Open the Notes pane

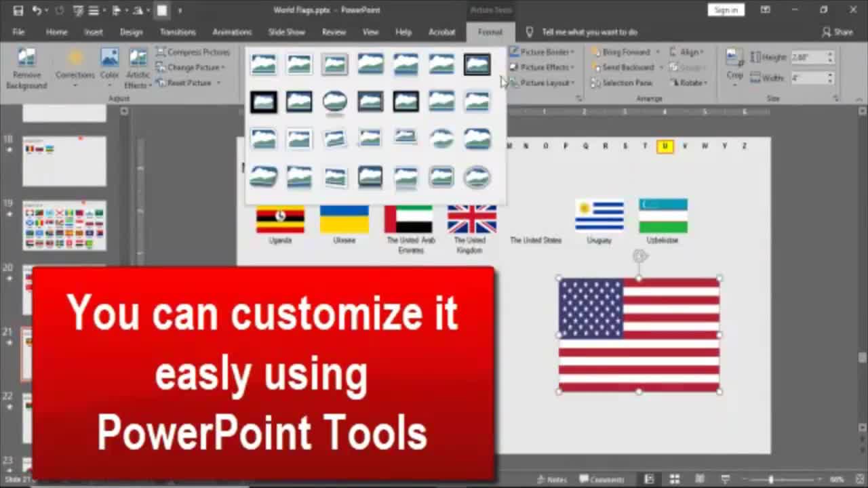point(553,479)
